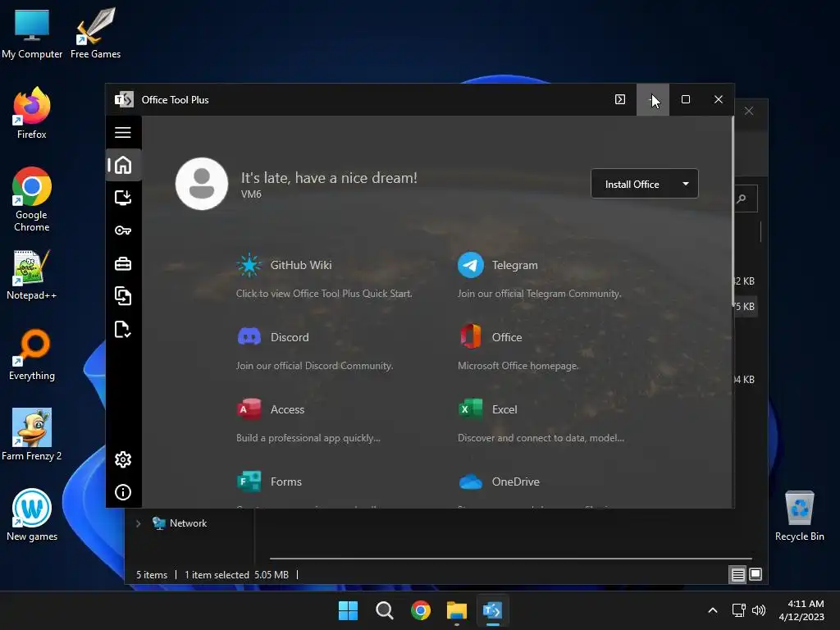
Task: Open File Explorer from the taskbar
Action: (457, 610)
